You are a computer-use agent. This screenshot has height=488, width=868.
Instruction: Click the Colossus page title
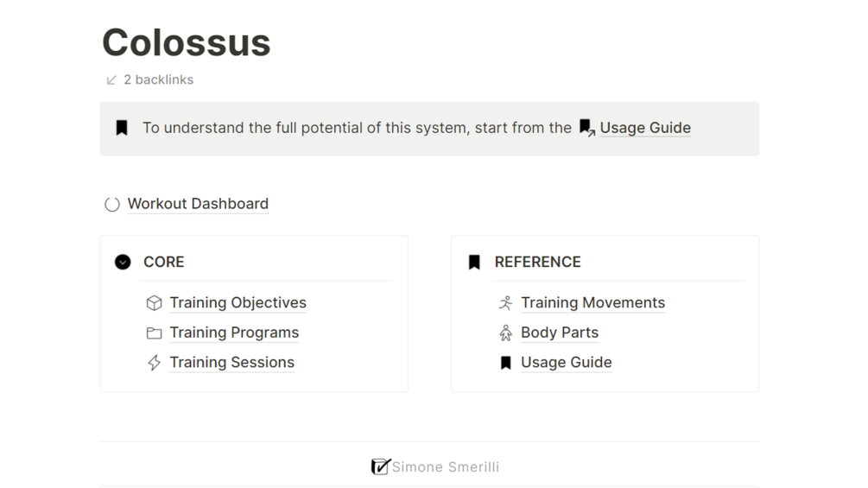tap(187, 42)
